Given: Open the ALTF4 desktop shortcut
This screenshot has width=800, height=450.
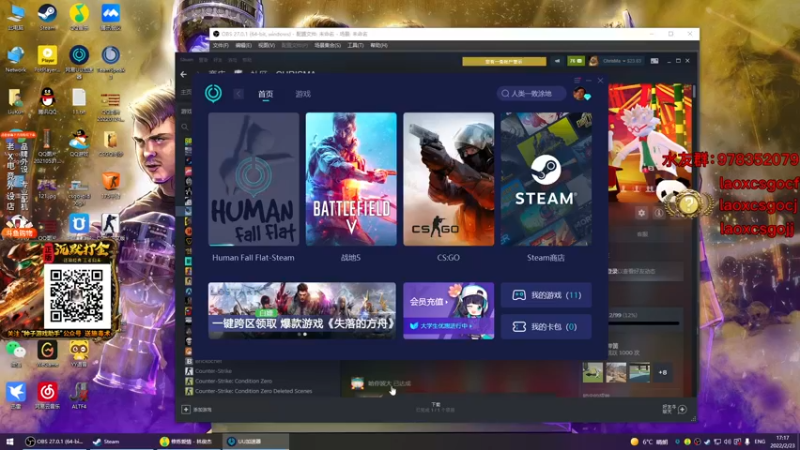Looking at the screenshot, I should point(79,395).
